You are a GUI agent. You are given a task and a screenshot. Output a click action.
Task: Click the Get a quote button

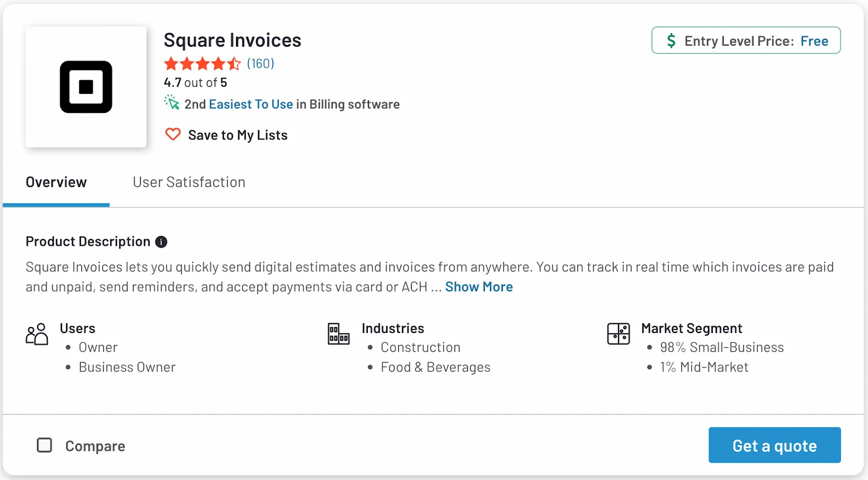pyautogui.click(x=774, y=445)
